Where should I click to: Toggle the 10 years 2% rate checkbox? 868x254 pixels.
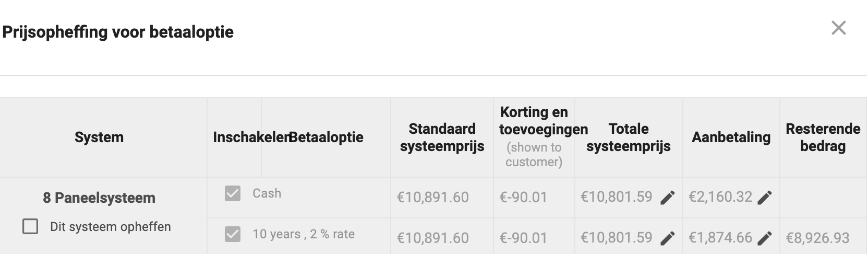pyautogui.click(x=233, y=234)
